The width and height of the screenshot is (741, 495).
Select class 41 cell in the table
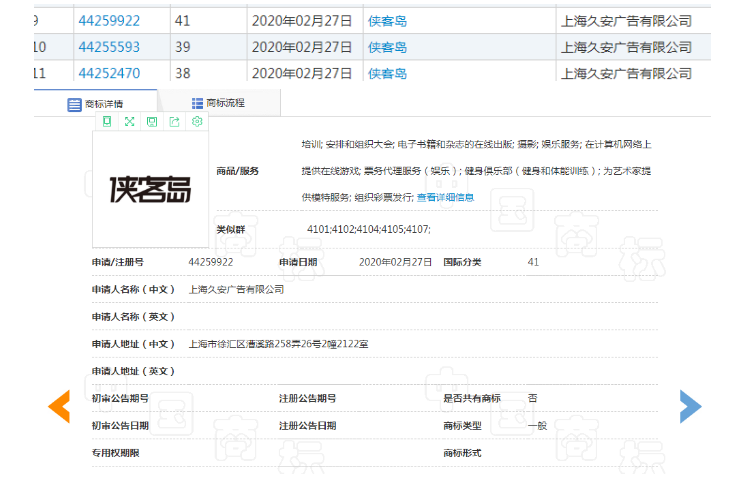208,21
